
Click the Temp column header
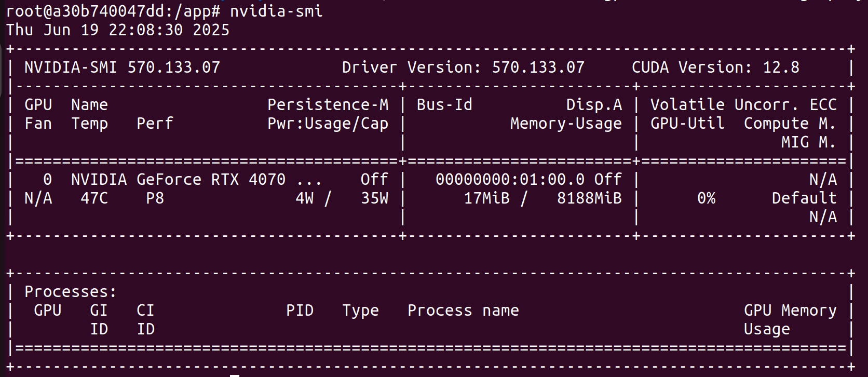pyautogui.click(x=90, y=124)
